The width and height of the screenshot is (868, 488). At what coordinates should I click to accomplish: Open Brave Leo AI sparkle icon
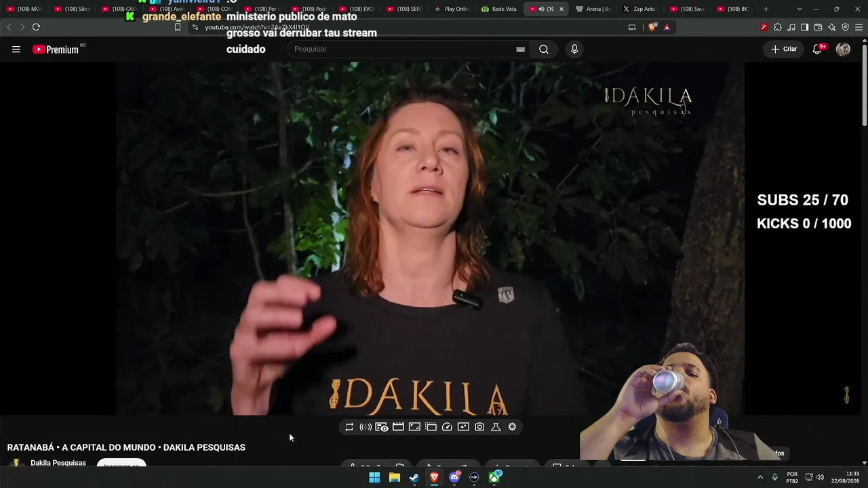(831, 27)
